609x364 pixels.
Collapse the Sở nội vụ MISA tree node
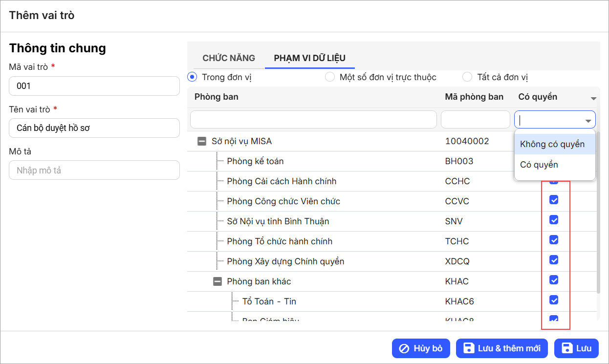(201, 142)
